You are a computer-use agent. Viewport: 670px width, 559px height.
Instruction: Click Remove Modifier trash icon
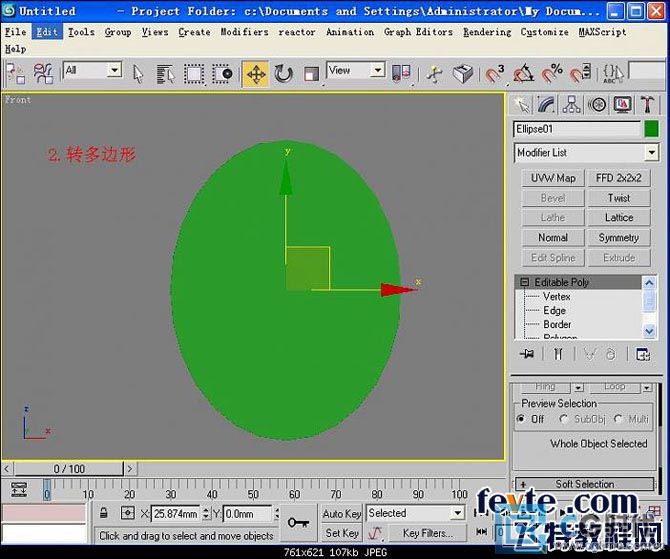coord(611,354)
